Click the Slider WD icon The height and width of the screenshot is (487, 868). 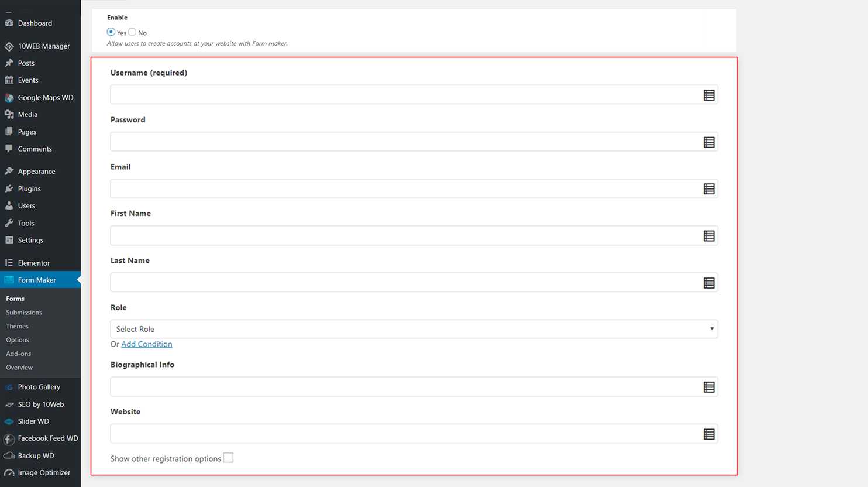pos(9,421)
